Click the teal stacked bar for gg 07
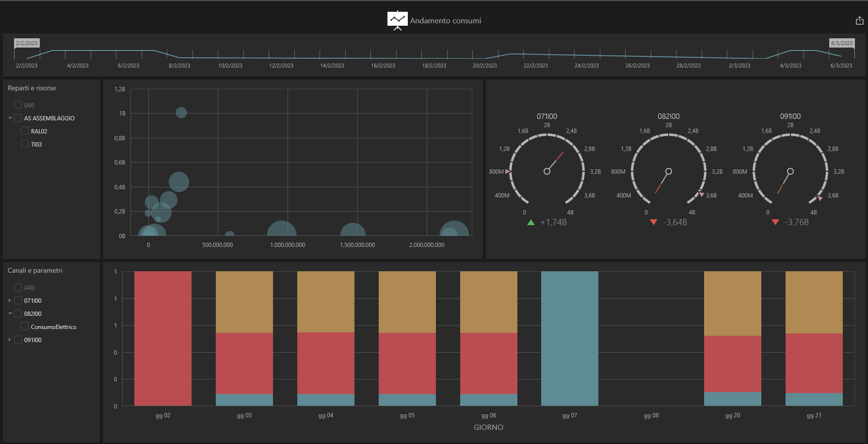This screenshot has width=868, height=444. click(x=569, y=338)
